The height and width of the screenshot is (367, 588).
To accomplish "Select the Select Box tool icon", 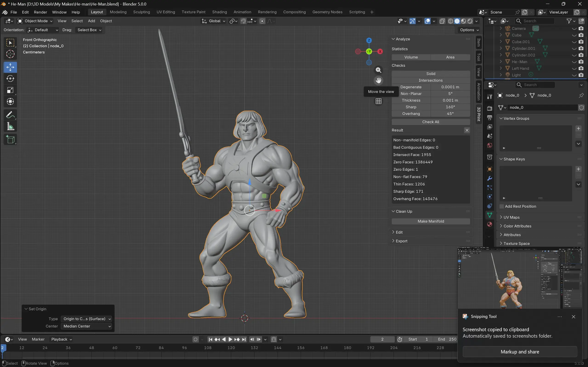I will click(10, 43).
